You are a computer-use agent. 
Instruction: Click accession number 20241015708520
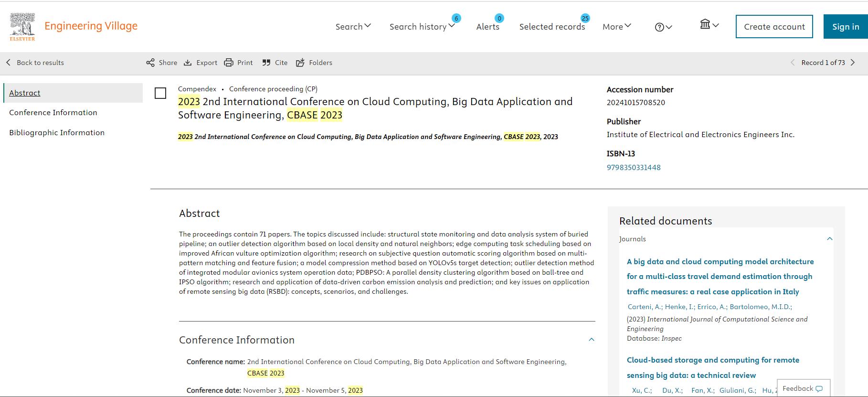[x=636, y=102]
